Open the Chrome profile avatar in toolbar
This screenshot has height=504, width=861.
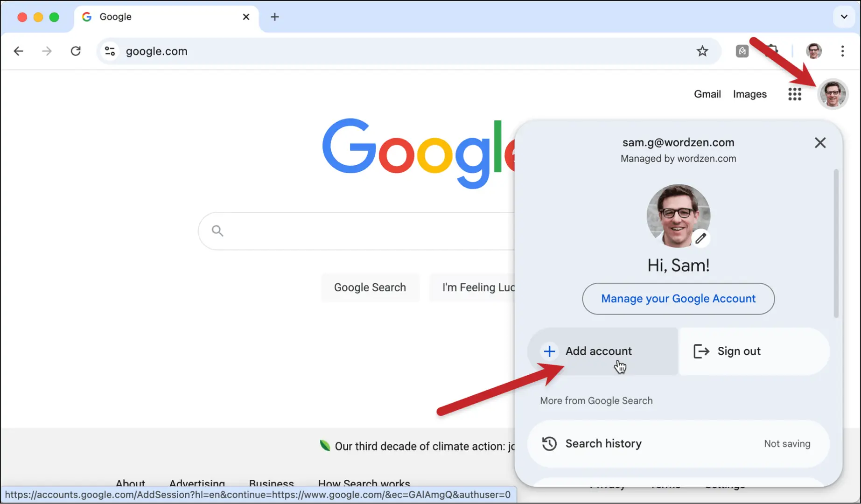coord(814,51)
